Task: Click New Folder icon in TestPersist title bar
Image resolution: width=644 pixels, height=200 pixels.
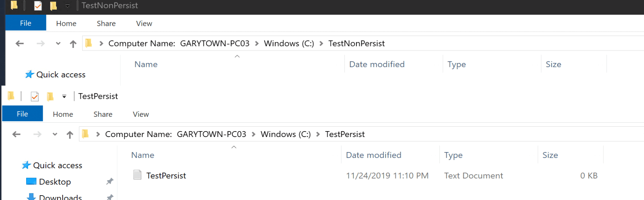Action: [x=51, y=97]
